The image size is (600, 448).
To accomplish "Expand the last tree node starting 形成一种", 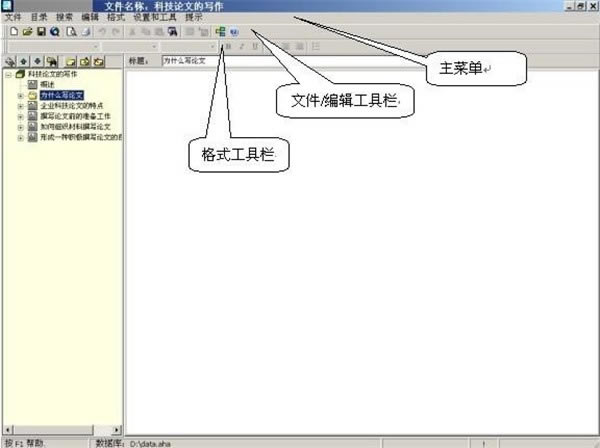I will coord(21,137).
